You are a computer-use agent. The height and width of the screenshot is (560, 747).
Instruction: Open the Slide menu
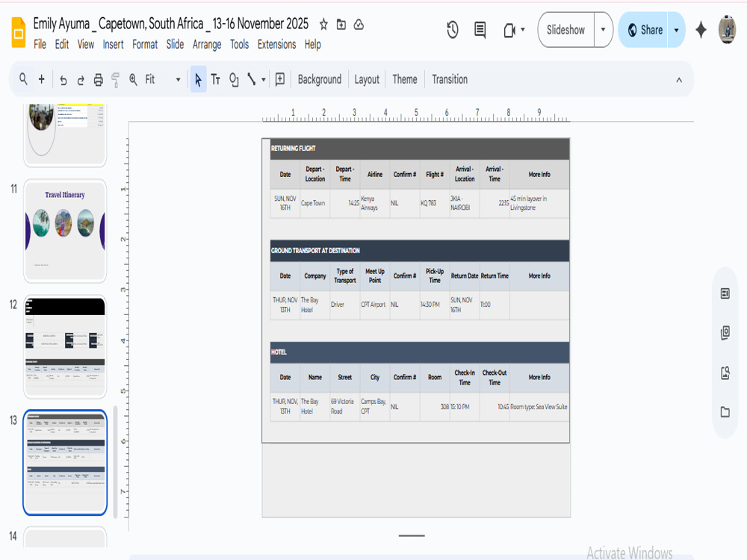point(175,44)
